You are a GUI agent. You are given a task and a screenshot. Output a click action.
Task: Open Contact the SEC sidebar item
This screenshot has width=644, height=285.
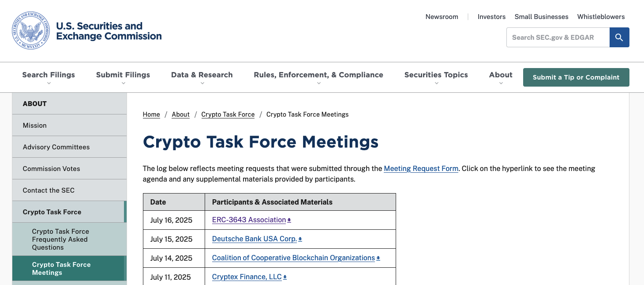[x=69, y=190]
